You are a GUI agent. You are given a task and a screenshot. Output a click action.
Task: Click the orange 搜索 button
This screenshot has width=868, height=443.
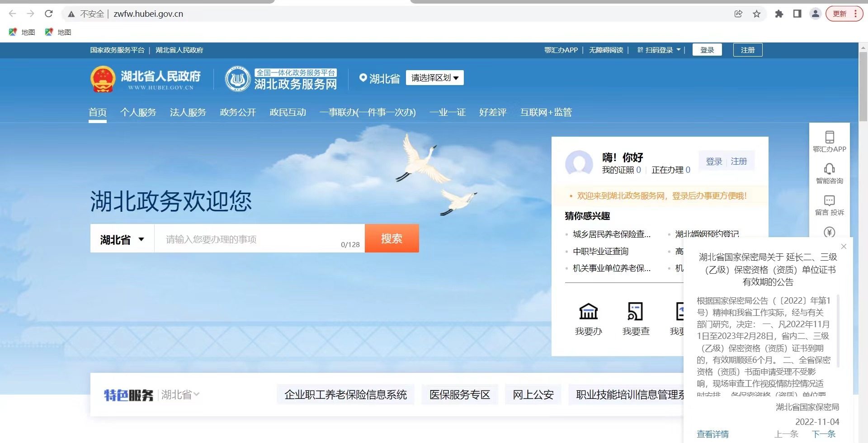pos(392,238)
